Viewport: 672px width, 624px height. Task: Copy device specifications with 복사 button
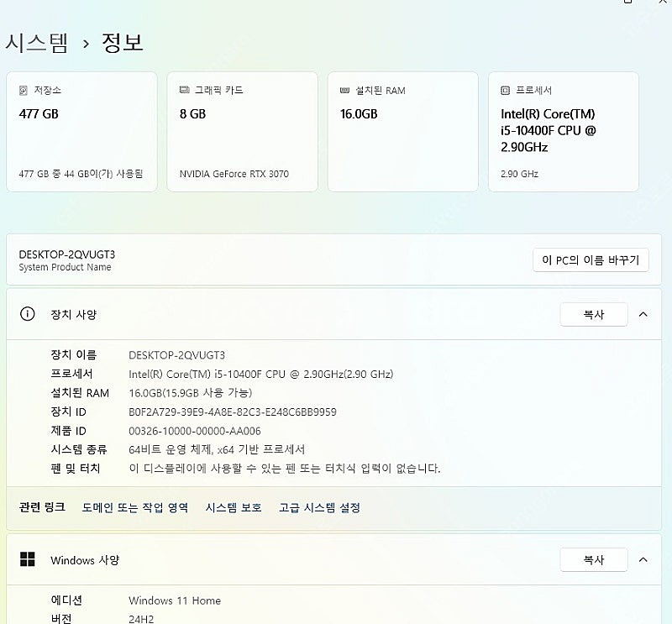594,315
